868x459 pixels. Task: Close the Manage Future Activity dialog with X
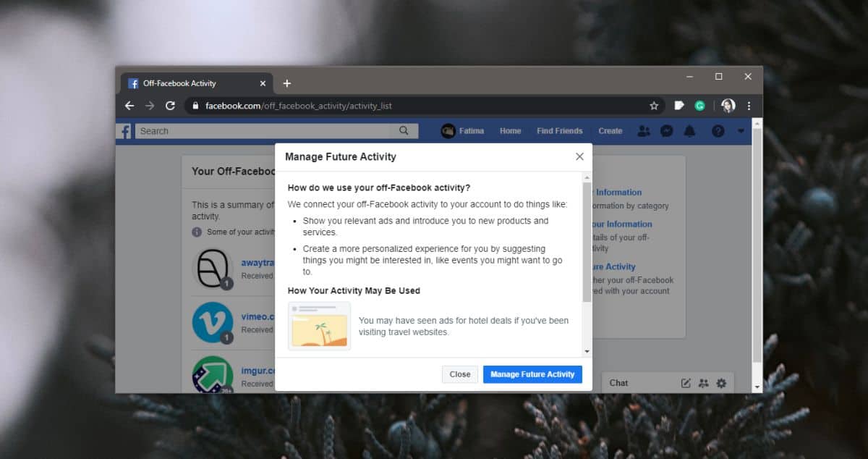tap(579, 156)
